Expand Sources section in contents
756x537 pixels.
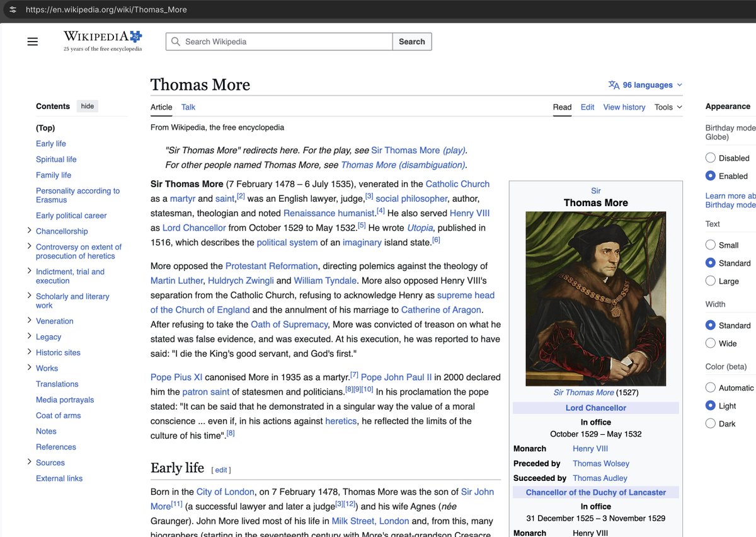29,462
